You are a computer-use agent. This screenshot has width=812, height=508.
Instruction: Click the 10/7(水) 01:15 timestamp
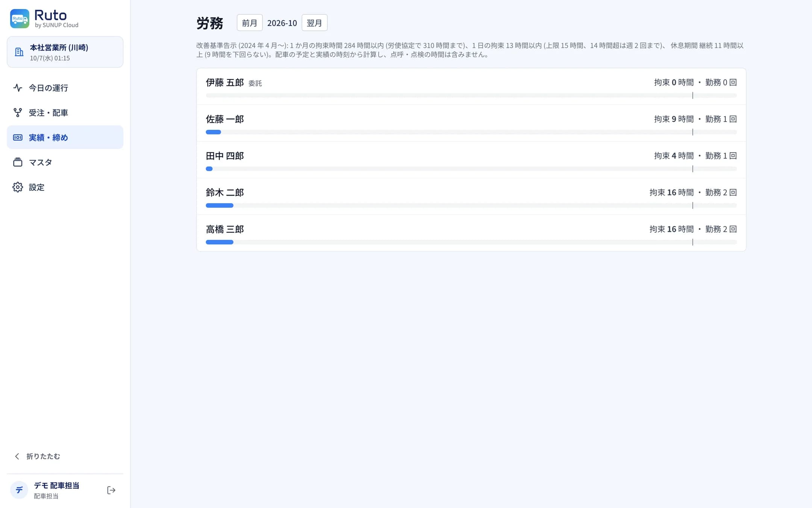50,58
